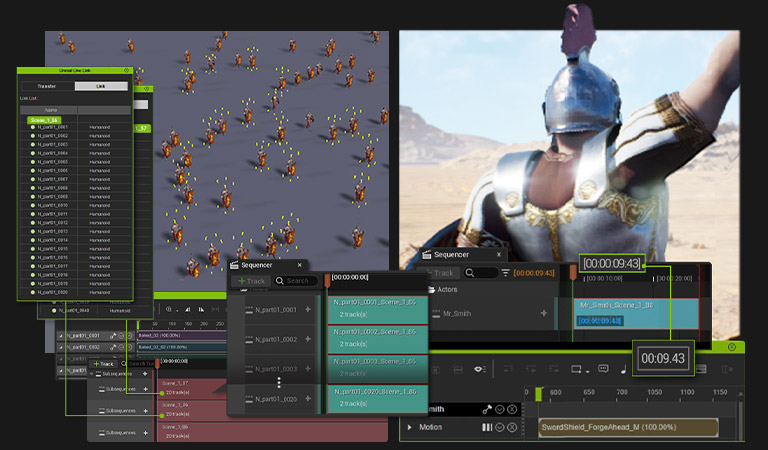Select Scene_1_86 in the link list
The width and height of the screenshot is (768, 450).
point(44,119)
